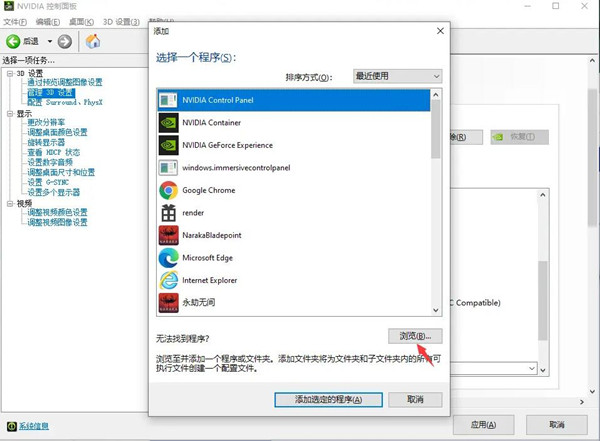
Task: Select Microsoft Edge entry
Action: click(x=294, y=258)
